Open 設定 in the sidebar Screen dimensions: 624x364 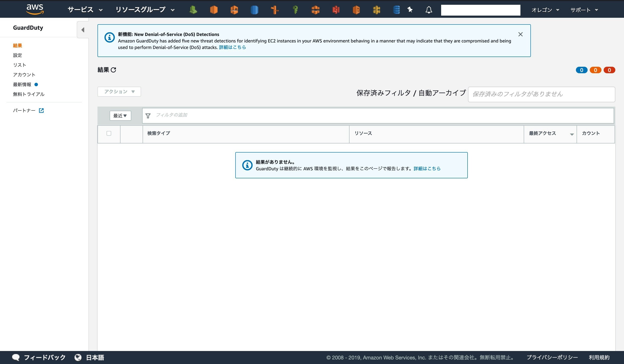(x=18, y=55)
